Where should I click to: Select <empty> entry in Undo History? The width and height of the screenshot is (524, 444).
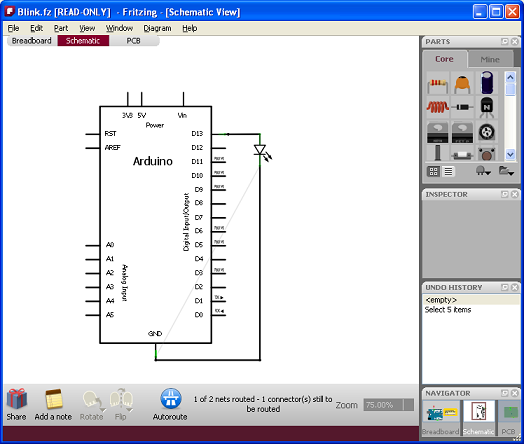[x=471, y=300]
